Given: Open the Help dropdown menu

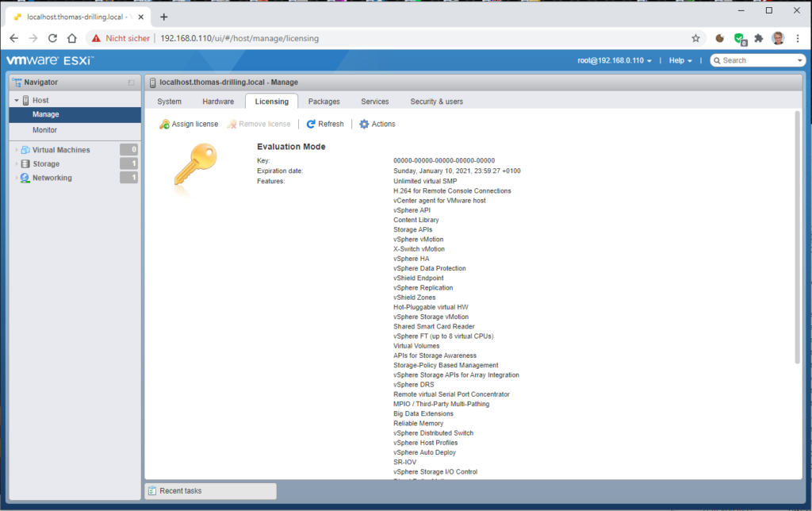Looking at the screenshot, I should [x=680, y=60].
